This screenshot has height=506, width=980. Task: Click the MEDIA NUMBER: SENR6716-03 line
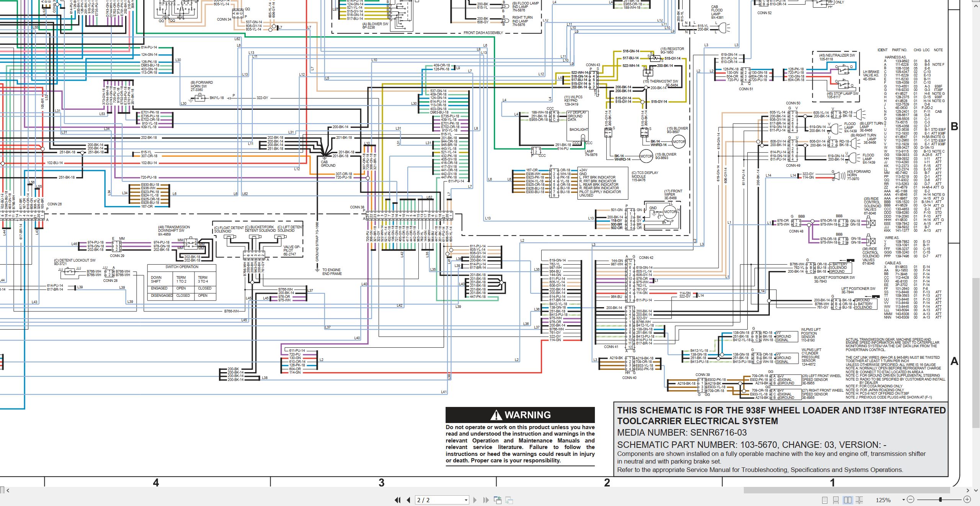[x=682, y=433]
